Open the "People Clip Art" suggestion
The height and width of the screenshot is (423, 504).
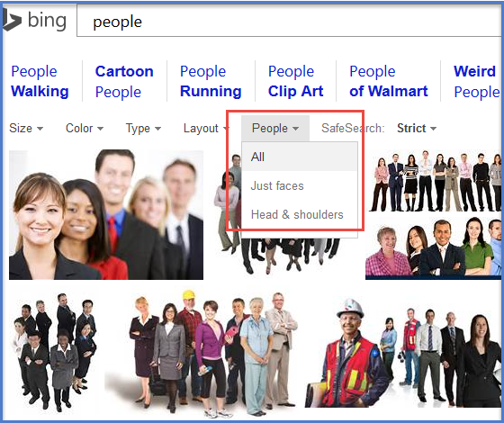point(295,81)
